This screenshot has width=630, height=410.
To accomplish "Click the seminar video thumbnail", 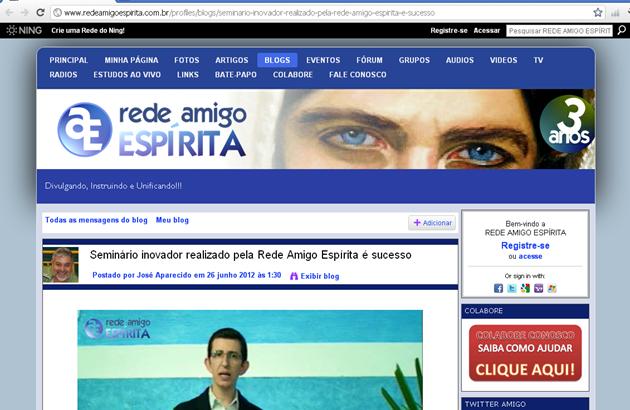I will click(x=250, y=360).
